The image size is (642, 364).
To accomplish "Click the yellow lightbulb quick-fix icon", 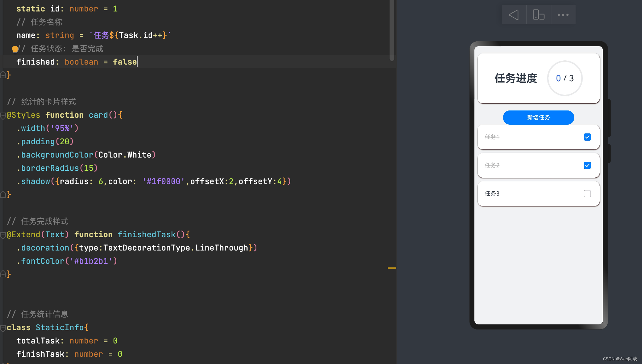I will click(15, 49).
